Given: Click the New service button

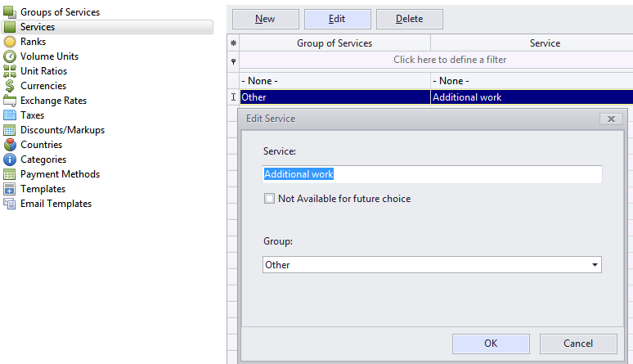Looking at the screenshot, I should 265,19.
